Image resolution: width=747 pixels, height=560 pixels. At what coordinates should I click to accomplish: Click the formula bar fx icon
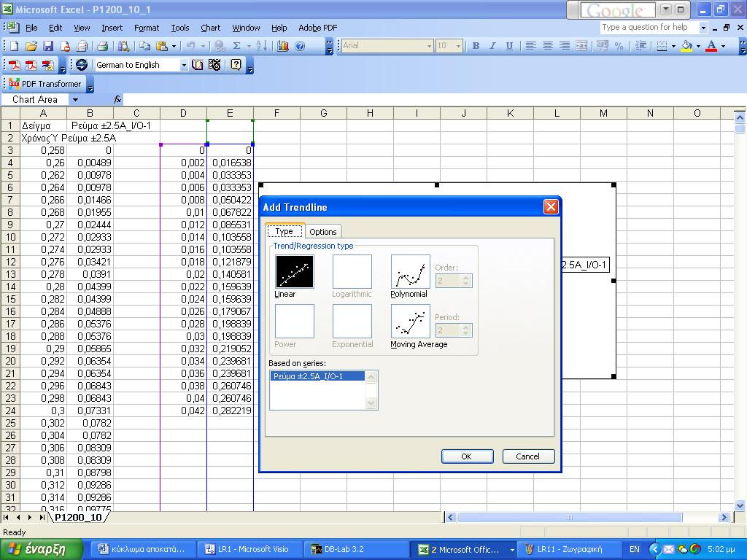[117, 99]
